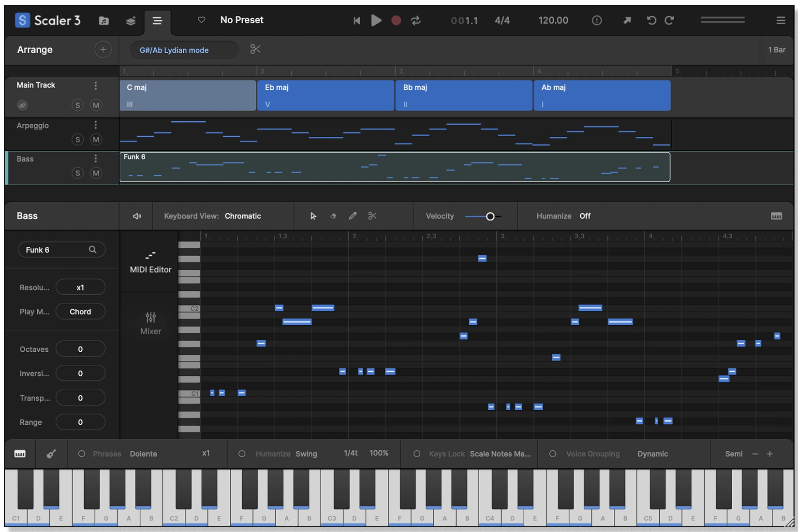Screen dimensions: 798x532
Task: Open the Scale Notes Ma... keys lock menu
Action: tap(500, 454)
